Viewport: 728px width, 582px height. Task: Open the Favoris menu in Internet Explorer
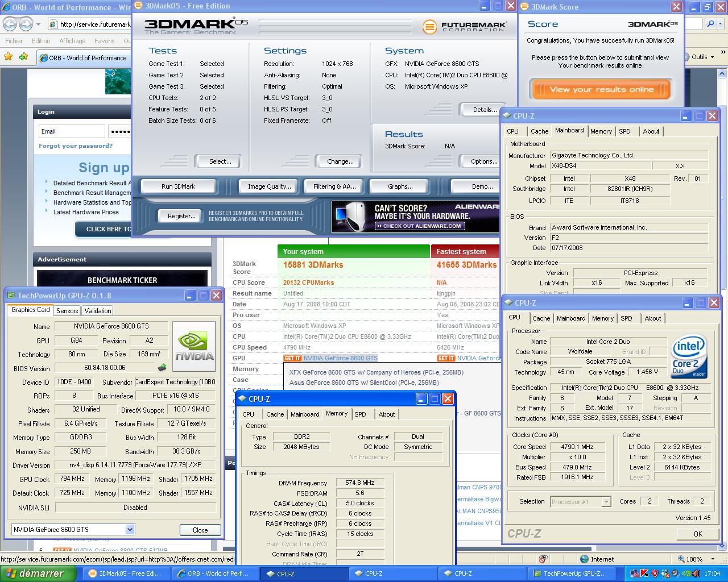coord(104,41)
